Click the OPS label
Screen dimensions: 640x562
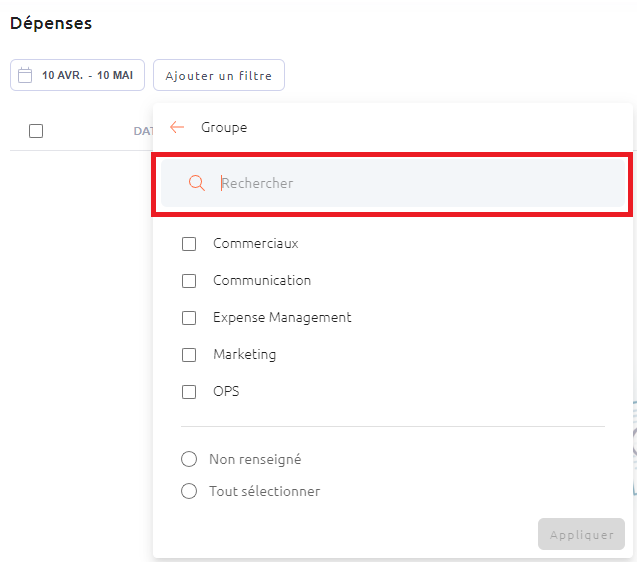pos(226,391)
